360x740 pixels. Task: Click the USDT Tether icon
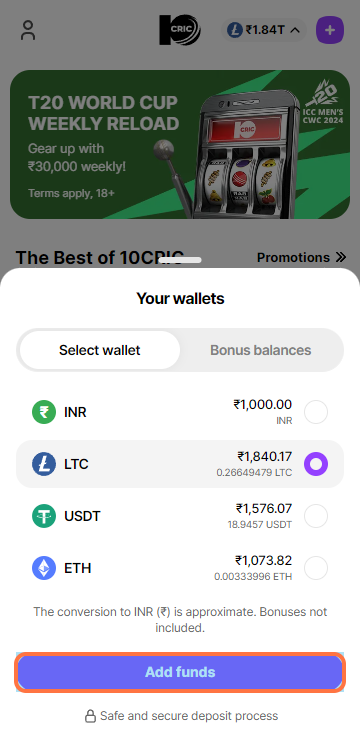[x=44, y=516]
